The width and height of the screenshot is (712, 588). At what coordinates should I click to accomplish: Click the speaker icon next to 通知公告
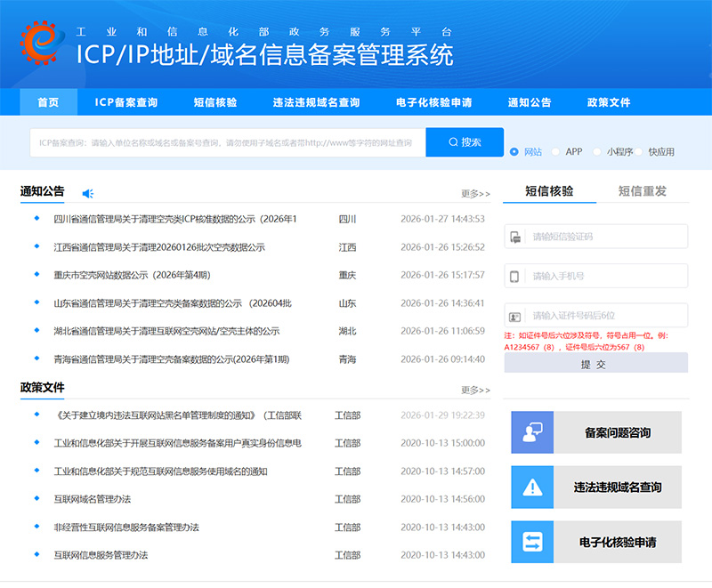pyautogui.click(x=86, y=192)
